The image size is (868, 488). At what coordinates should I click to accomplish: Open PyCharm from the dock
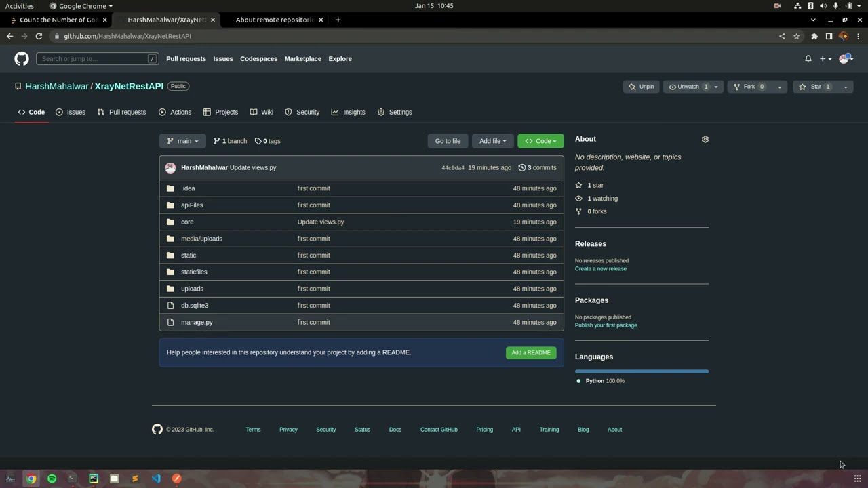[94, 479]
